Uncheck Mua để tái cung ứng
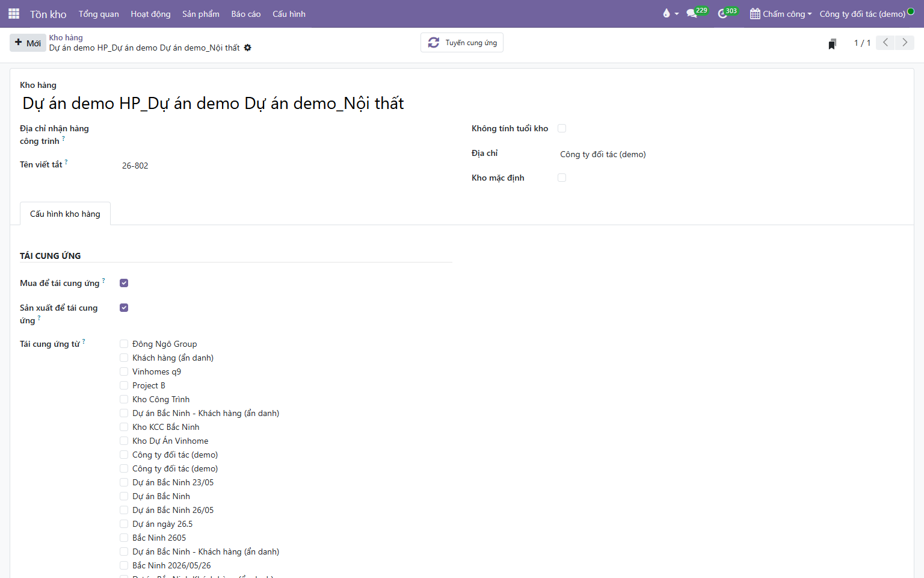The width and height of the screenshot is (924, 578). point(124,283)
